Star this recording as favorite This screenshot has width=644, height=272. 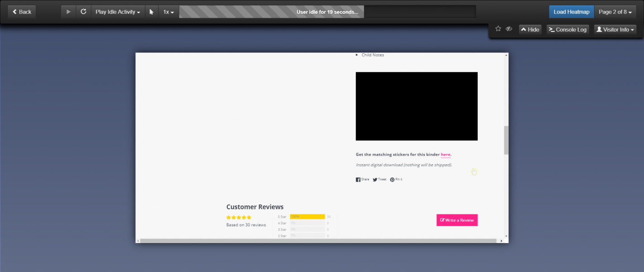click(x=498, y=29)
